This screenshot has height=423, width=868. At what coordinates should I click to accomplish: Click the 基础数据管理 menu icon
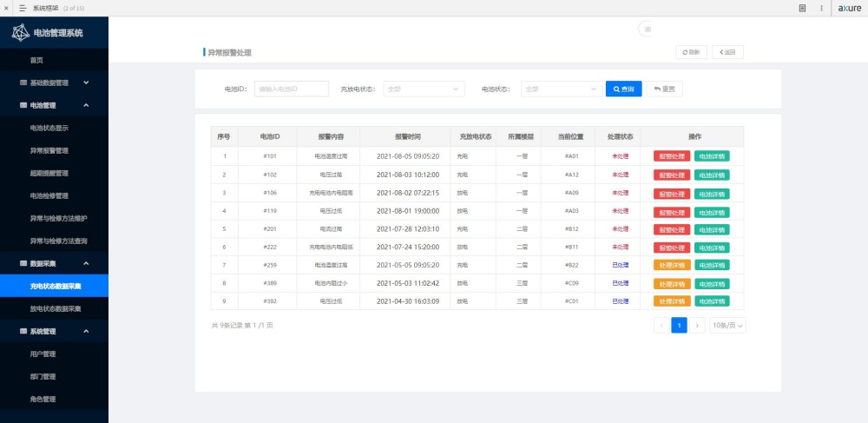[x=23, y=83]
